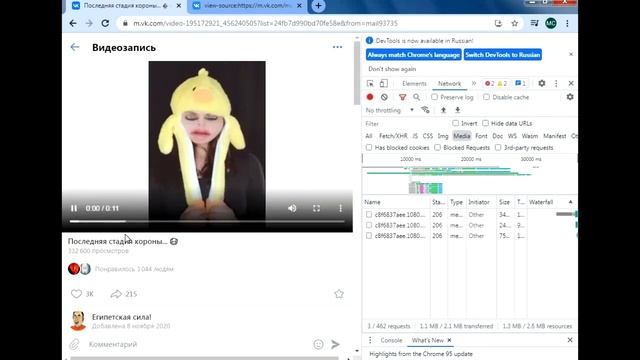
Task: Check Hide data URLs
Action: coord(485,123)
